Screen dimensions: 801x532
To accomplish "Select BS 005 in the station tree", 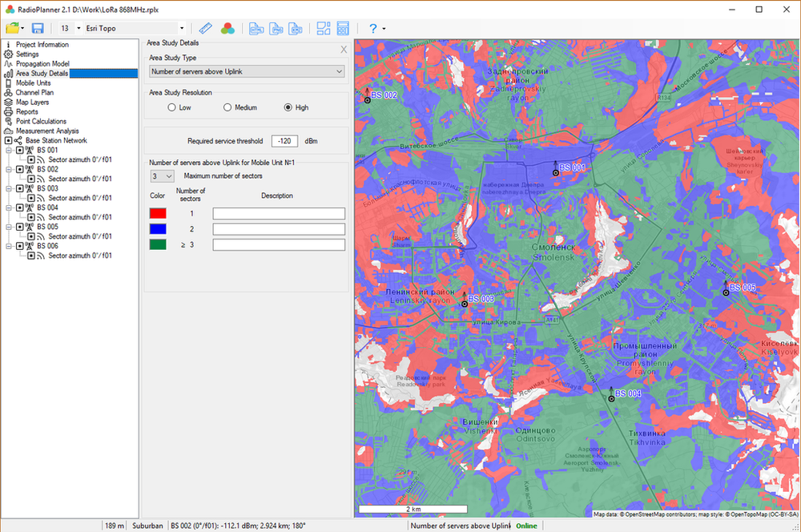I will click(47, 227).
